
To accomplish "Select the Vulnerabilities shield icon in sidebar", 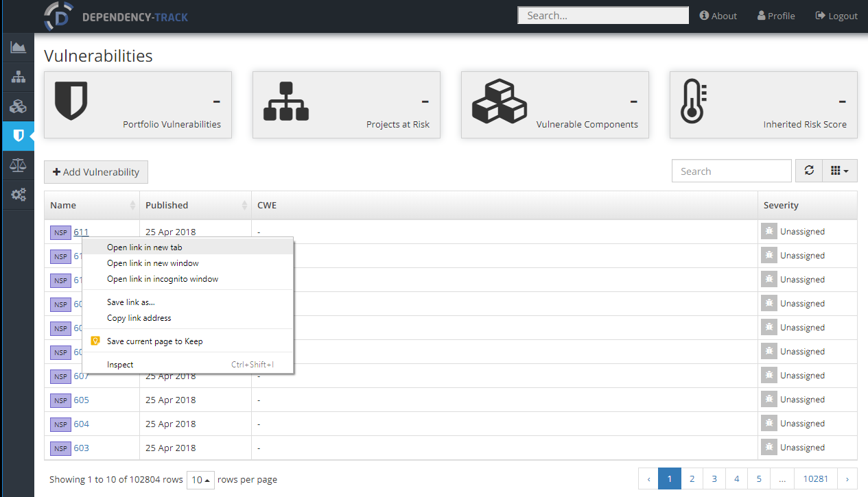I will coord(18,136).
